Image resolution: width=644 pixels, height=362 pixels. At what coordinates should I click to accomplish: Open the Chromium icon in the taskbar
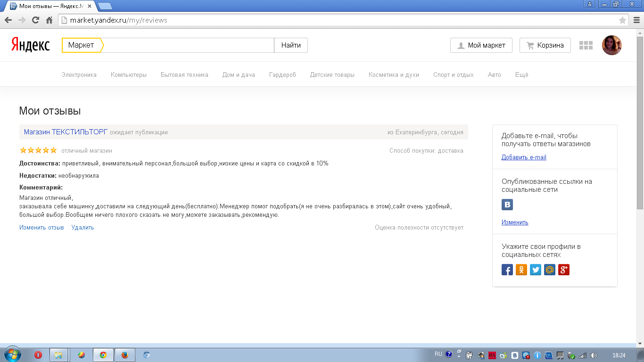pyautogui.click(x=147, y=355)
